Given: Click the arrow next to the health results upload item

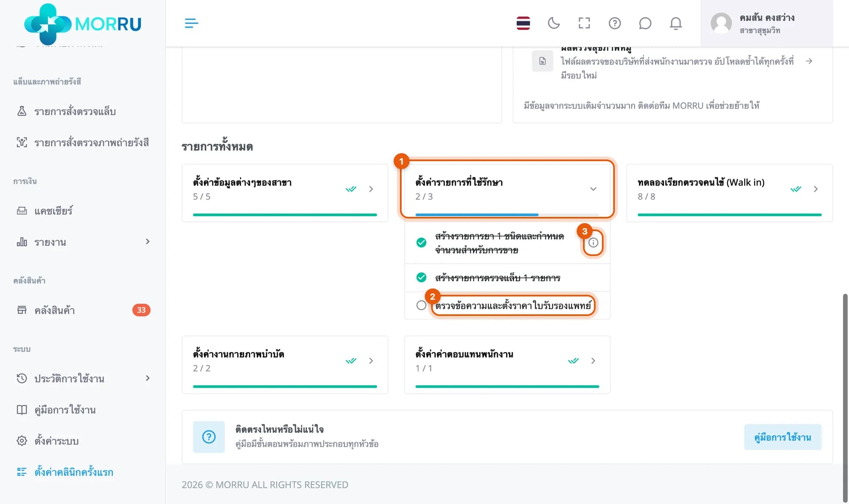Looking at the screenshot, I should coord(809,61).
